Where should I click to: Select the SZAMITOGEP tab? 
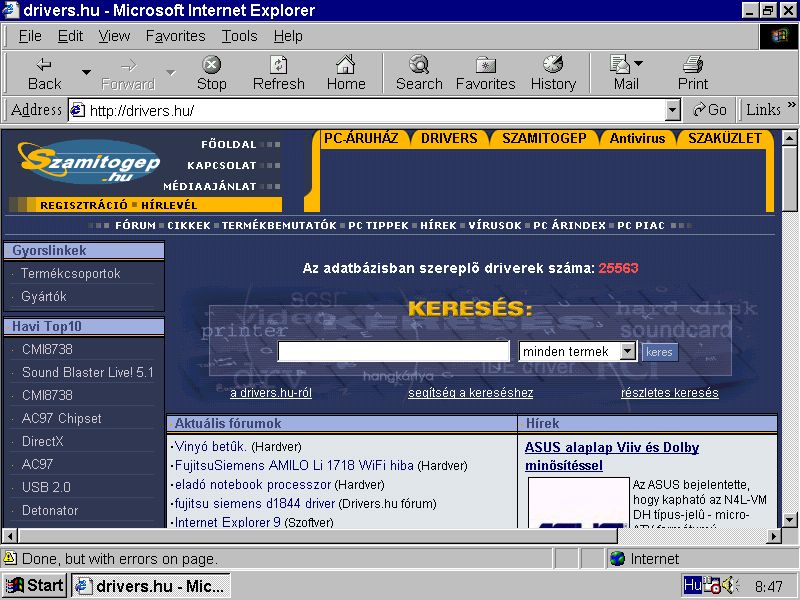coord(544,138)
